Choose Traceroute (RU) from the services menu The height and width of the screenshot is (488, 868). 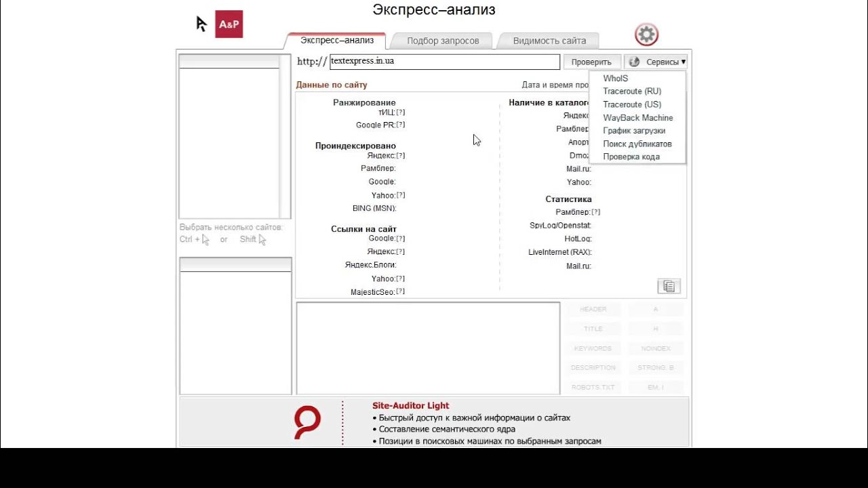(x=632, y=91)
